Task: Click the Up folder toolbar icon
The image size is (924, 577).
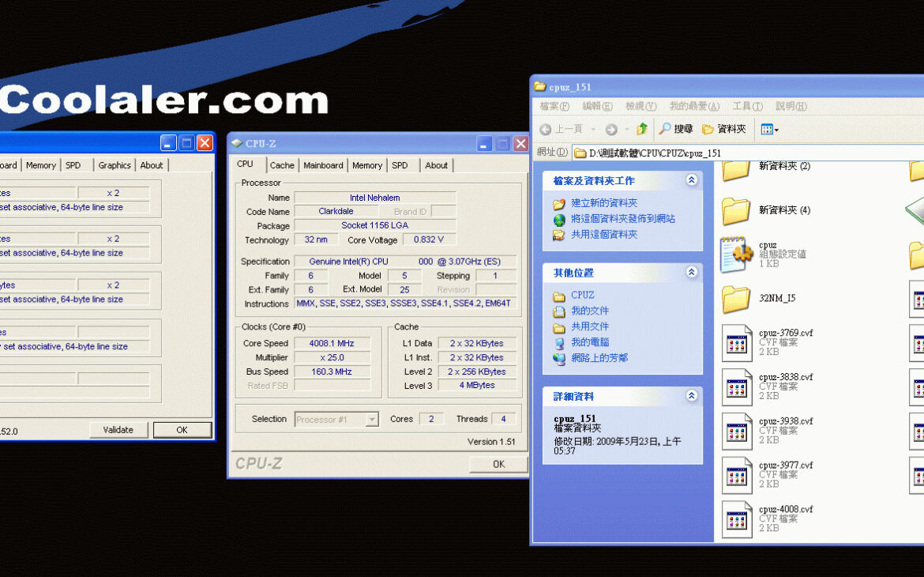Action: tap(642, 129)
